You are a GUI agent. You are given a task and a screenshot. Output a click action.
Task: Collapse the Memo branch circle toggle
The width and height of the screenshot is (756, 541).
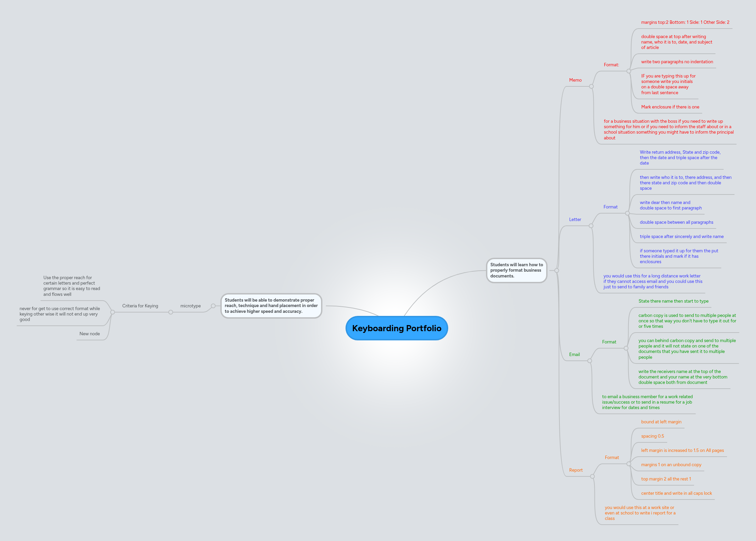[591, 86]
